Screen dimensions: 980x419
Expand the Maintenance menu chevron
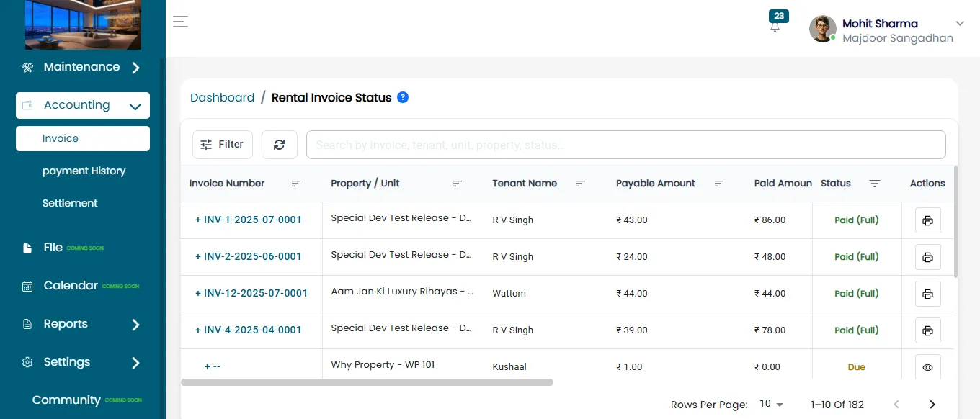tap(135, 68)
